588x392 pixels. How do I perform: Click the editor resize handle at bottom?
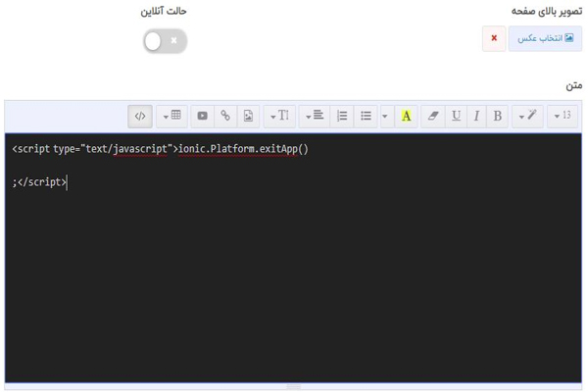[x=293, y=386]
